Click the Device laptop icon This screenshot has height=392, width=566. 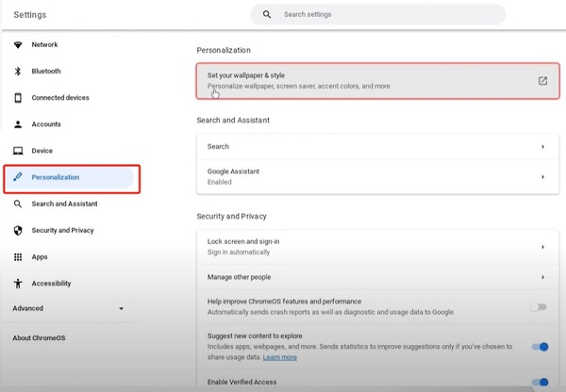(18, 151)
